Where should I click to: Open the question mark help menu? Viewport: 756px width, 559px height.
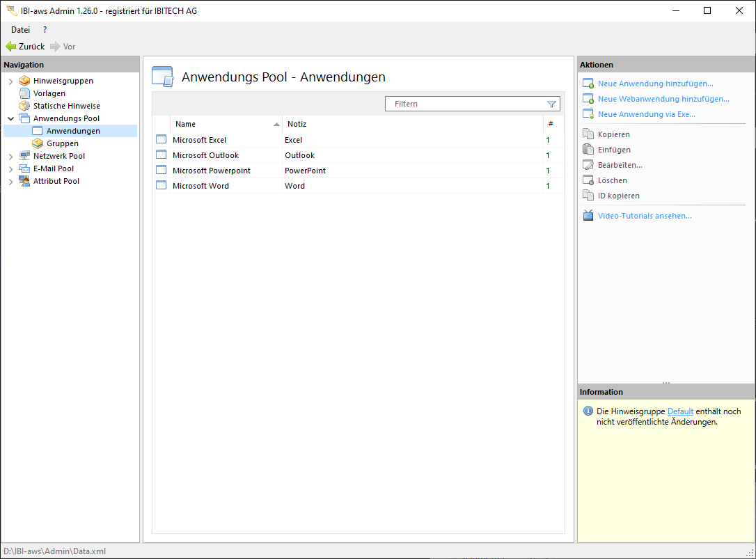pyautogui.click(x=45, y=30)
